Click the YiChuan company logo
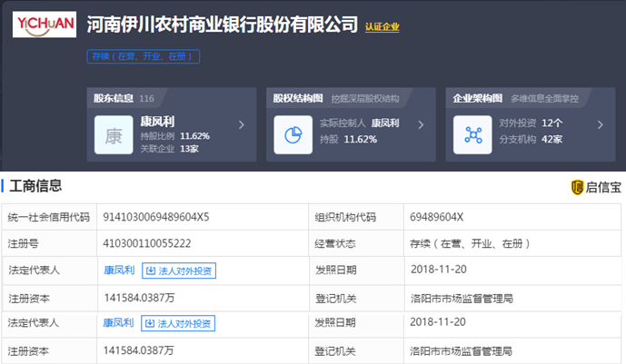This screenshot has width=626, height=364. click(x=44, y=24)
